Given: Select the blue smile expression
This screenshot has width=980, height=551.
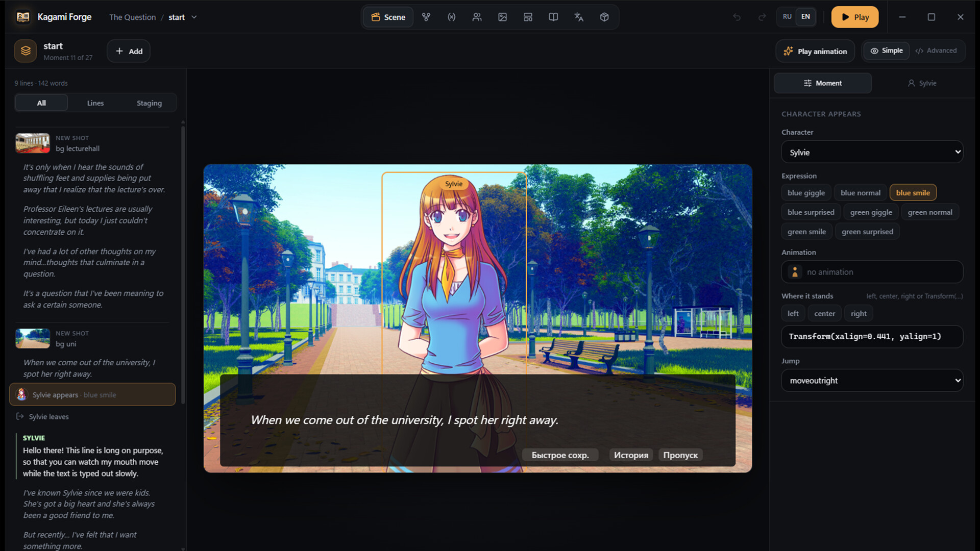Looking at the screenshot, I should point(913,193).
